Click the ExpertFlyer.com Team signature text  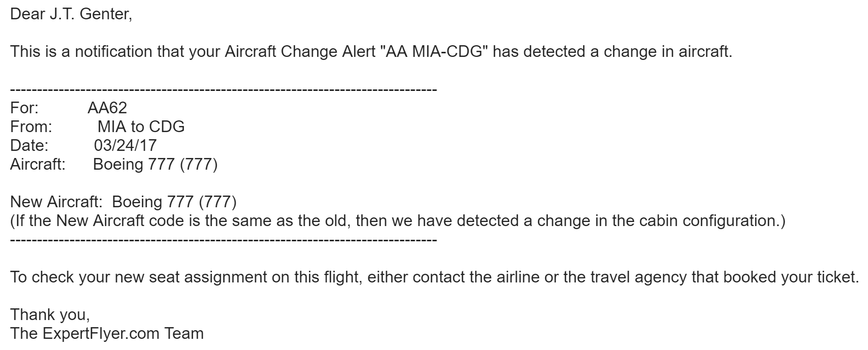107,334
